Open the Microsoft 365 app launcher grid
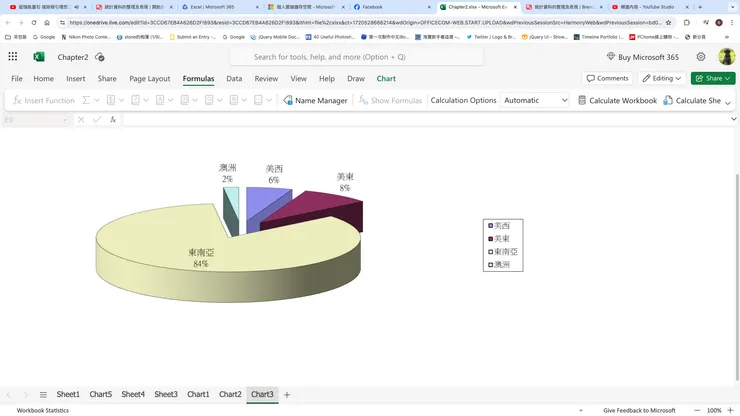Screen dimensions: 740x416 click(13, 57)
